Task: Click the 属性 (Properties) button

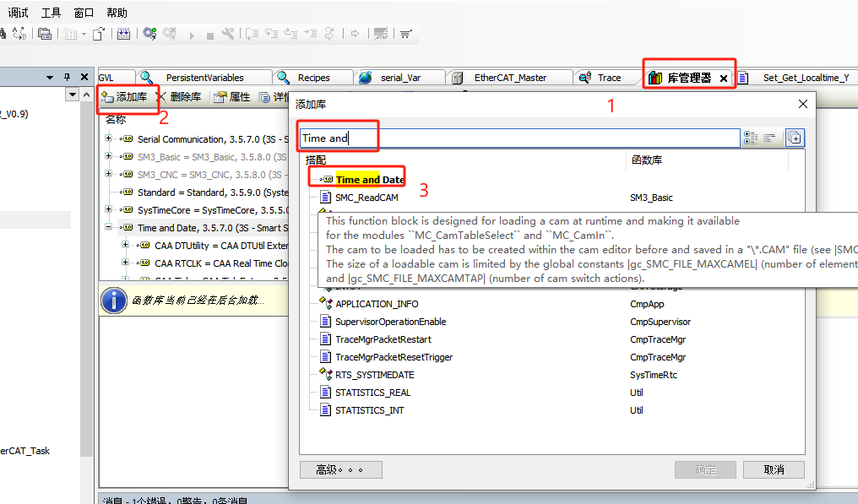Action: (232, 97)
